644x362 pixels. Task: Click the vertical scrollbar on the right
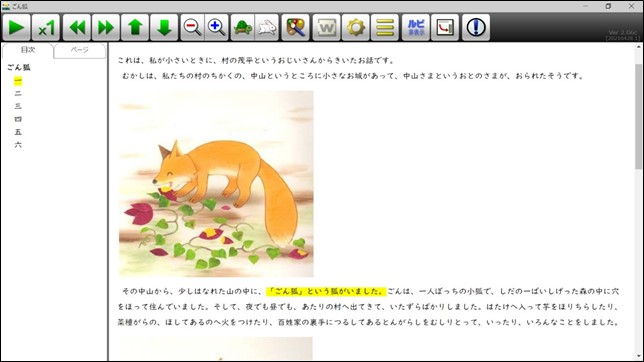point(638,116)
